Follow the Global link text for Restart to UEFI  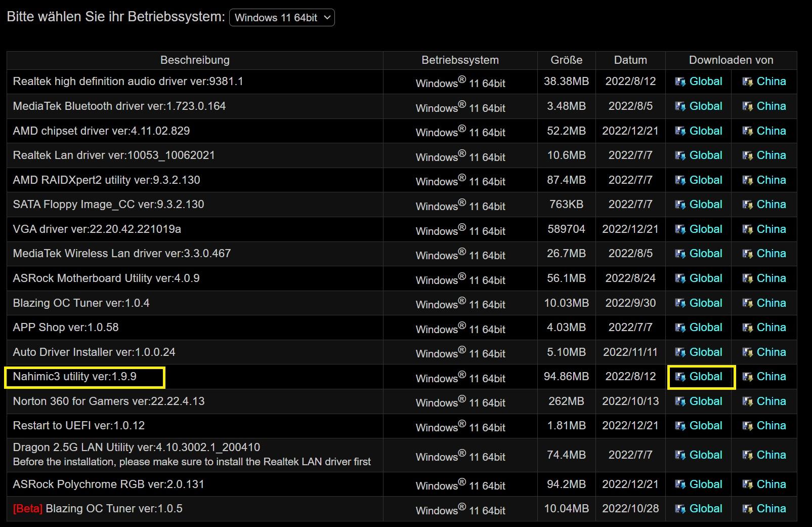pyautogui.click(x=706, y=426)
